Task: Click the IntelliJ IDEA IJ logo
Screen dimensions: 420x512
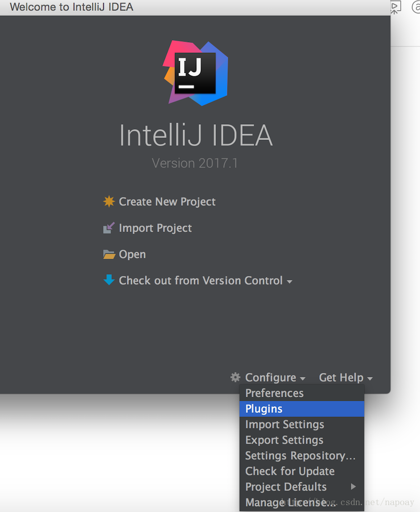Action: point(195,73)
